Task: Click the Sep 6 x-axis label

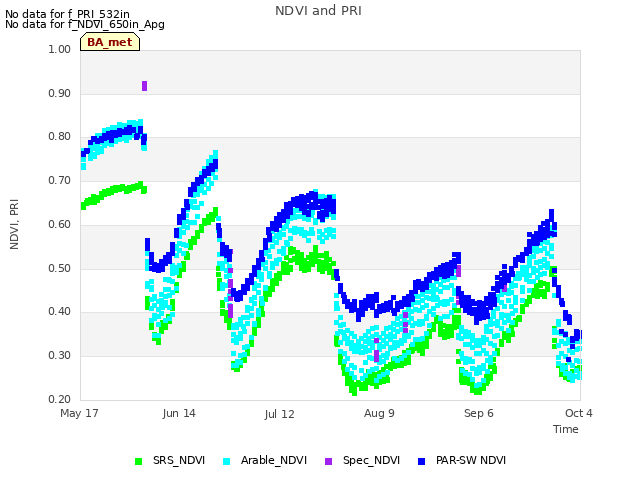Action: [x=479, y=413]
